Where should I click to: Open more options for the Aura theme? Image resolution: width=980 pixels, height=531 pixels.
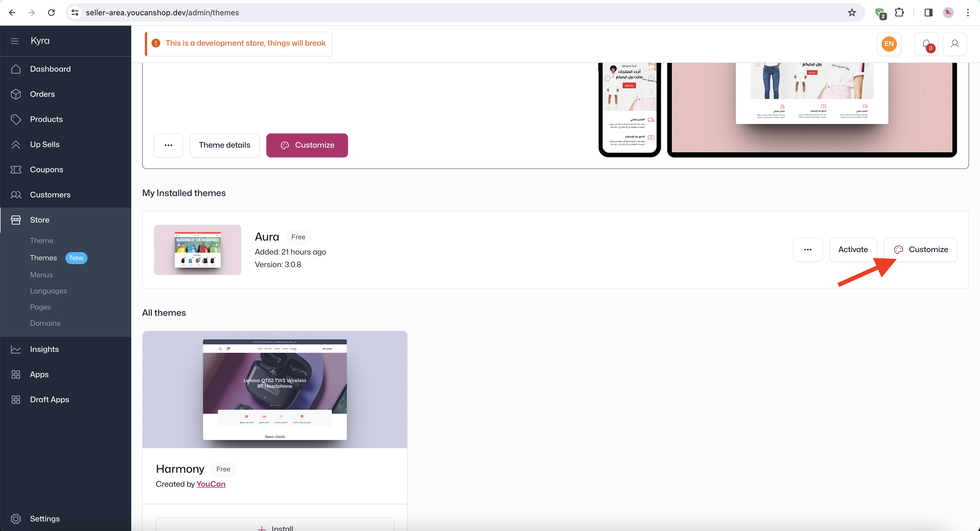tap(808, 250)
